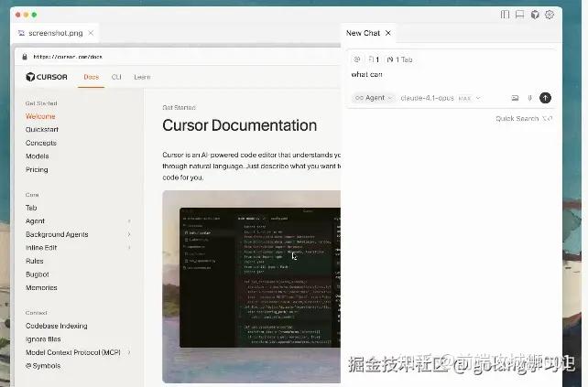Toggle the bottom panel layout icon
This screenshot has width=588, height=387.
click(519, 15)
